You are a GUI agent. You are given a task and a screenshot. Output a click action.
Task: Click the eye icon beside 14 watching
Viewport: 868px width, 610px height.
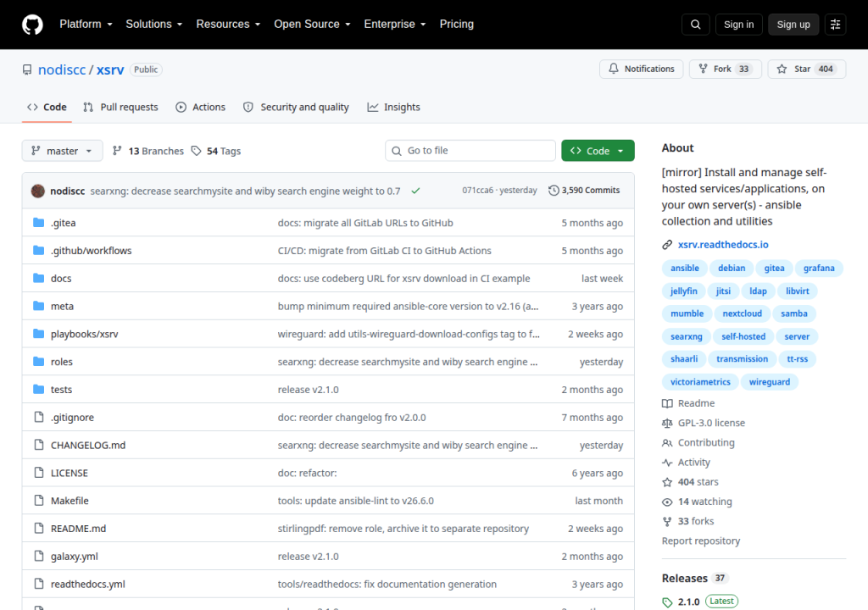coord(667,502)
